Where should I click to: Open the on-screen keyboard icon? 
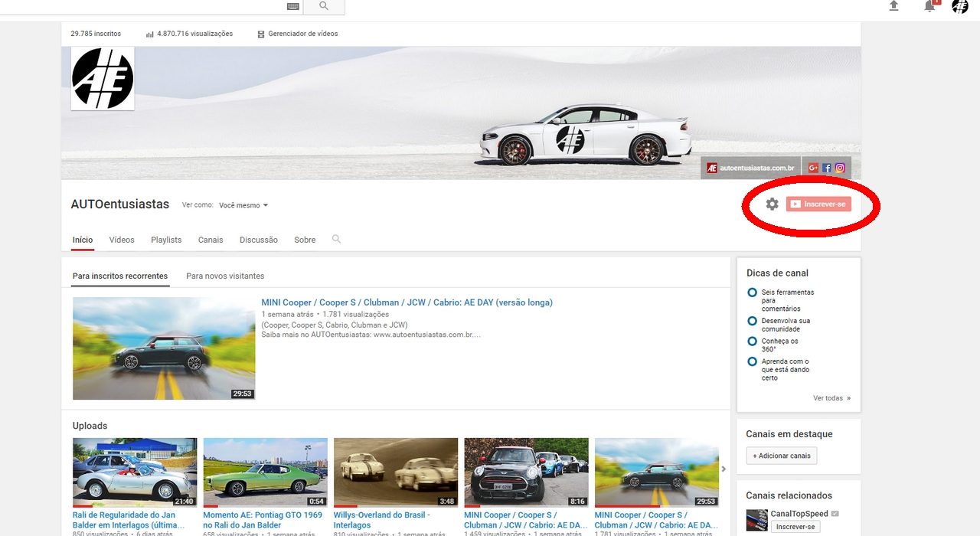(x=293, y=6)
